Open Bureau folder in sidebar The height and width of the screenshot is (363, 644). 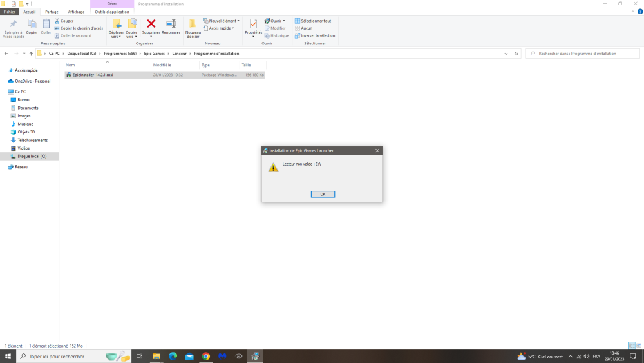coord(24,100)
